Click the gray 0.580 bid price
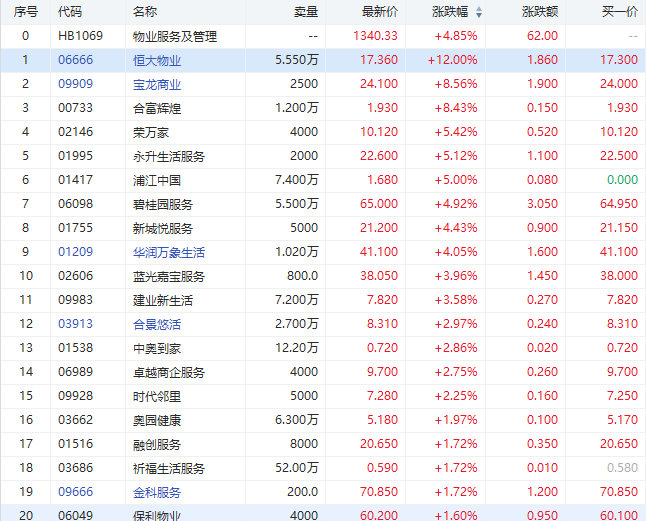This screenshot has height=521, width=646. point(623,468)
